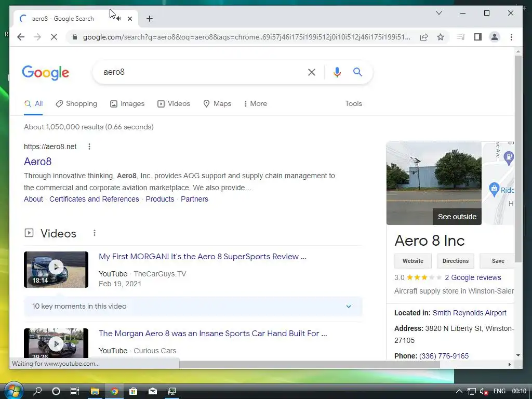532x399 pixels.
Task: Open File Explorer from taskbar
Action: click(95, 391)
